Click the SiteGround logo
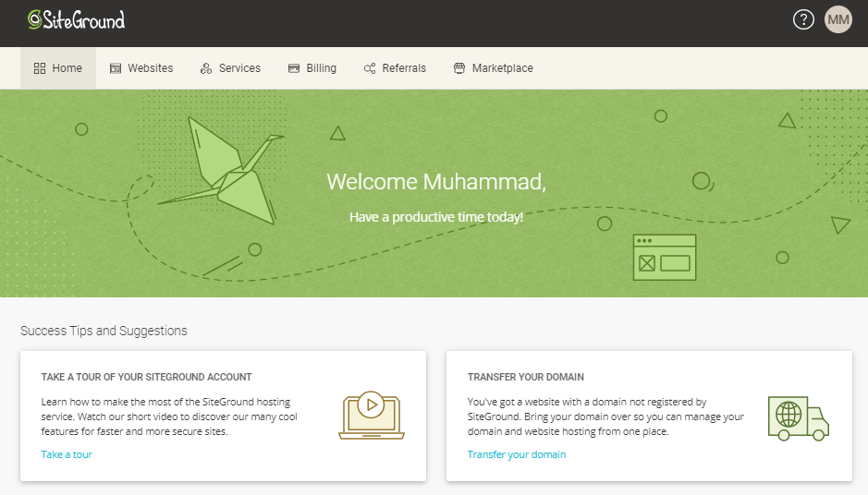Image resolution: width=868 pixels, height=495 pixels. (x=77, y=20)
